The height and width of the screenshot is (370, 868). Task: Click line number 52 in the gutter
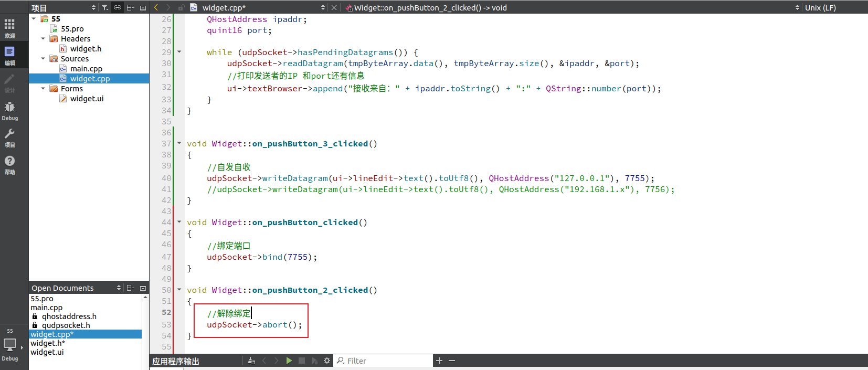point(166,312)
